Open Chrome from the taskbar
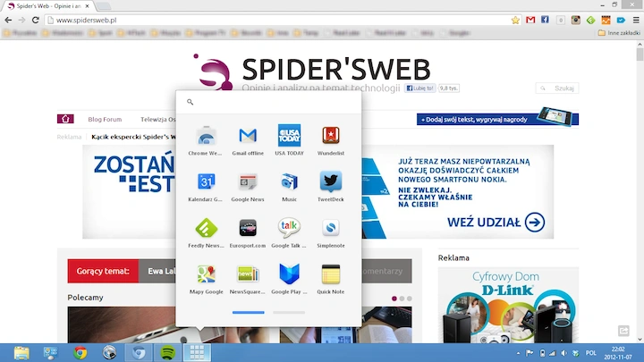The image size is (644, 362). click(x=80, y=352)
